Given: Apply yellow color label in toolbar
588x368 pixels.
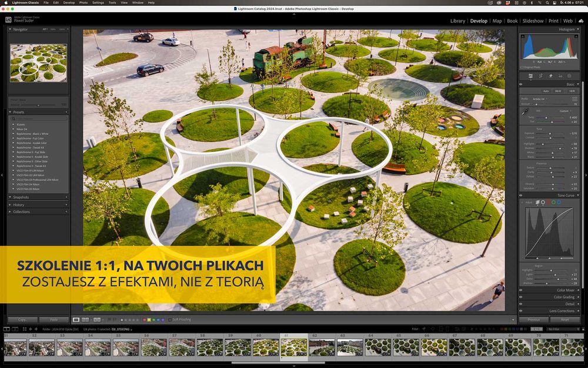Looking at the screenshot, I should tap(149, 320).
